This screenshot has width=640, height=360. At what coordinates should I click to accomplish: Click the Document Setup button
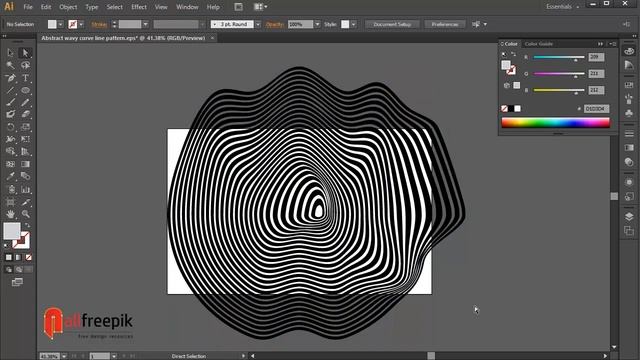tap(392, 24)
